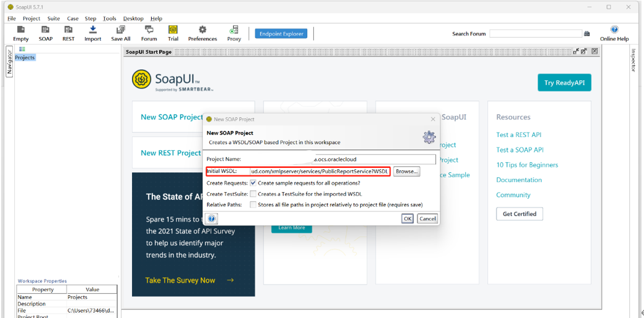
Task: Click the Import toolbar icon
Action: click(93, 30)
